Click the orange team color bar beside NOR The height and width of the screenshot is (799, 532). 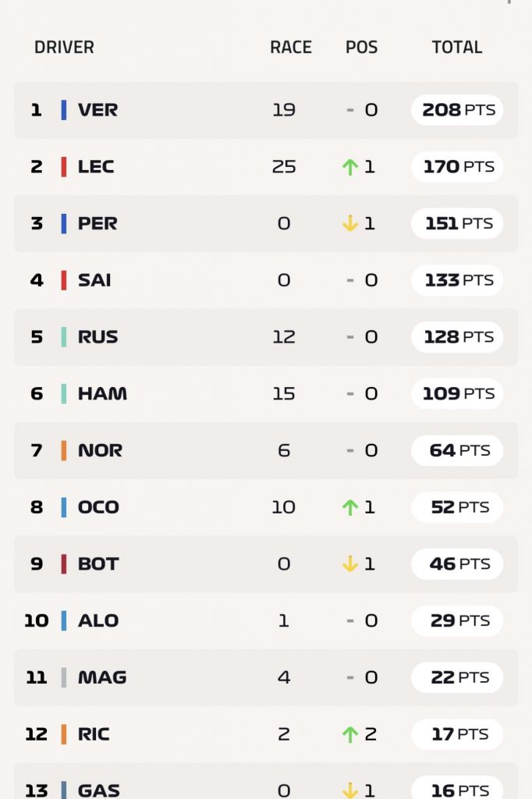64,450
